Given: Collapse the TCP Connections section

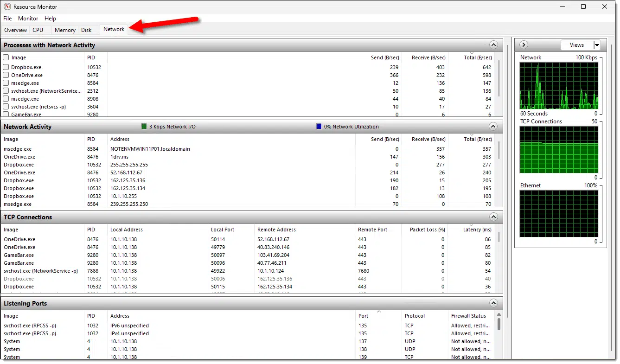Looking at the screenshot, I should click(x=493, y=217).
